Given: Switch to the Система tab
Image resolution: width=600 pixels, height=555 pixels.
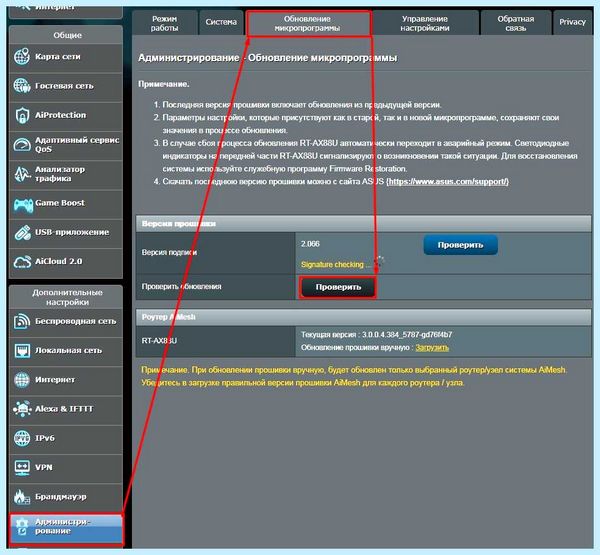Looking at the screenshot, I should tap(221, 22).
